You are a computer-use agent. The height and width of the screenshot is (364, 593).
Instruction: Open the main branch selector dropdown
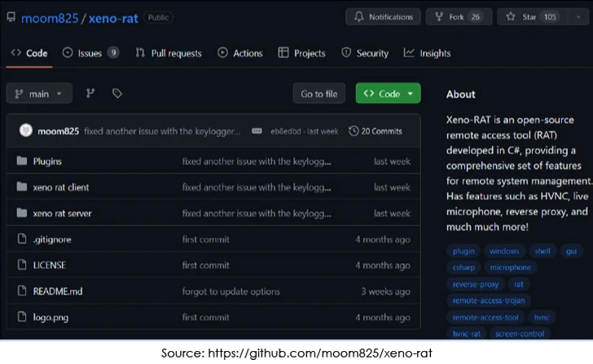(x=39, y=94)
